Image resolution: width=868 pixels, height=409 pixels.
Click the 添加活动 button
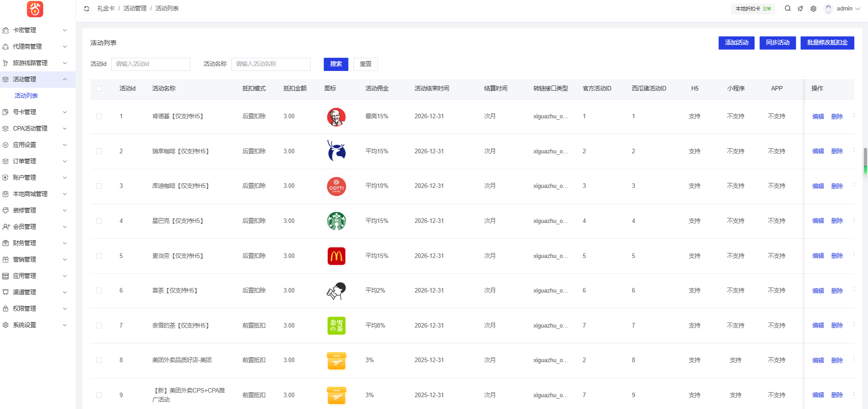736,43
